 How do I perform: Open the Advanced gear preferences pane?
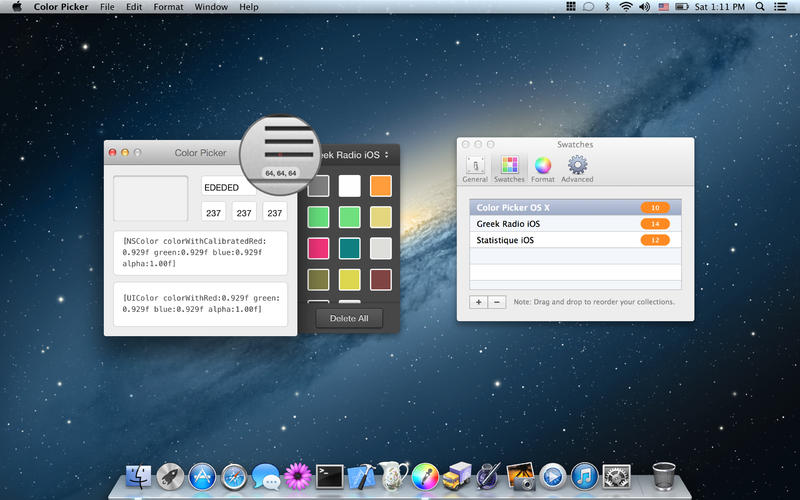pyautogui.click(x=577, y=169)
